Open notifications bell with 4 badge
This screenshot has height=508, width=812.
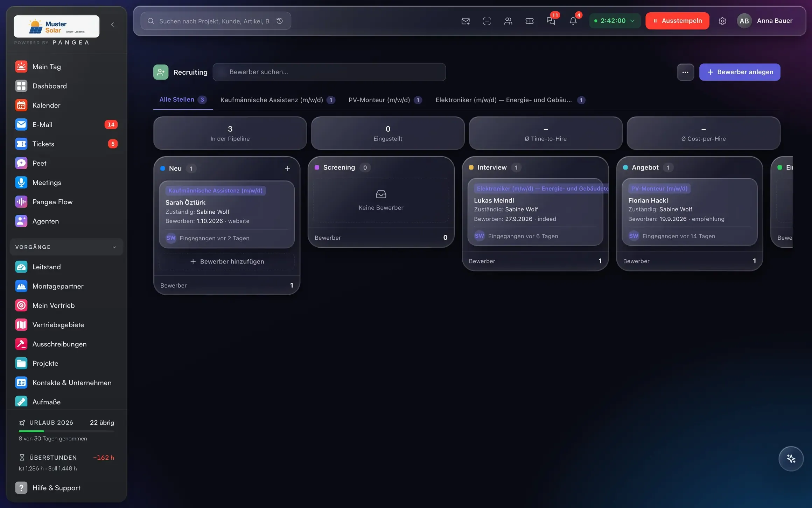[573, 21]
